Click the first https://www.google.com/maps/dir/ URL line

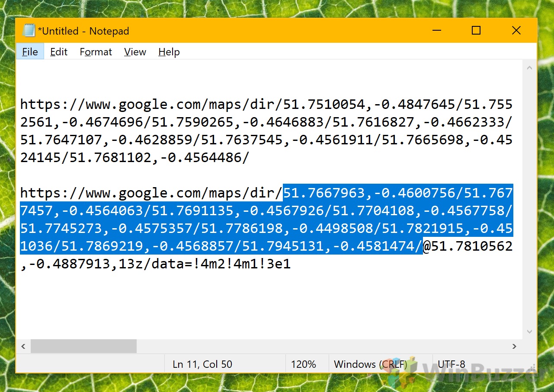pyautogui.click(x=266, y=105)
